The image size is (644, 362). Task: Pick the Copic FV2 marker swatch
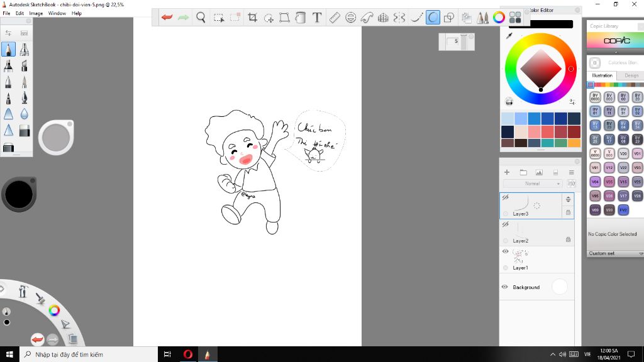click(623, 210)
